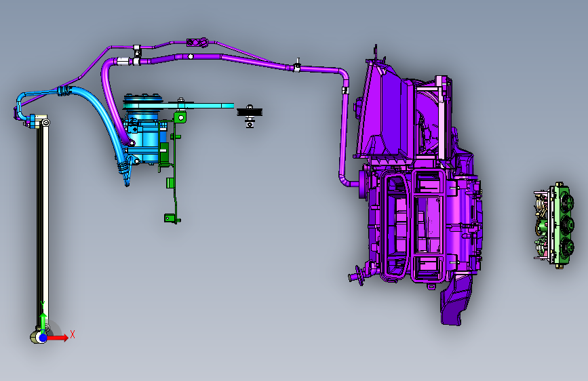
Task: Select the hose clamp near the HVAC inlet pipe
Action: 345,90
